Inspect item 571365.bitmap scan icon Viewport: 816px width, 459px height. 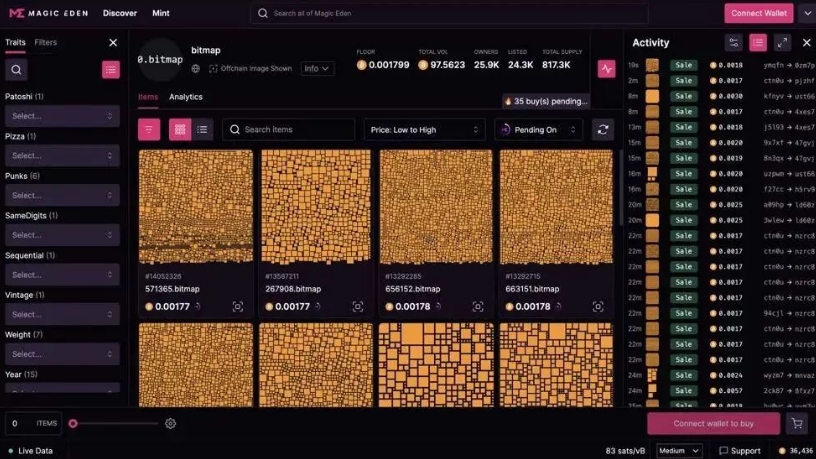click(x=238, y=307)
